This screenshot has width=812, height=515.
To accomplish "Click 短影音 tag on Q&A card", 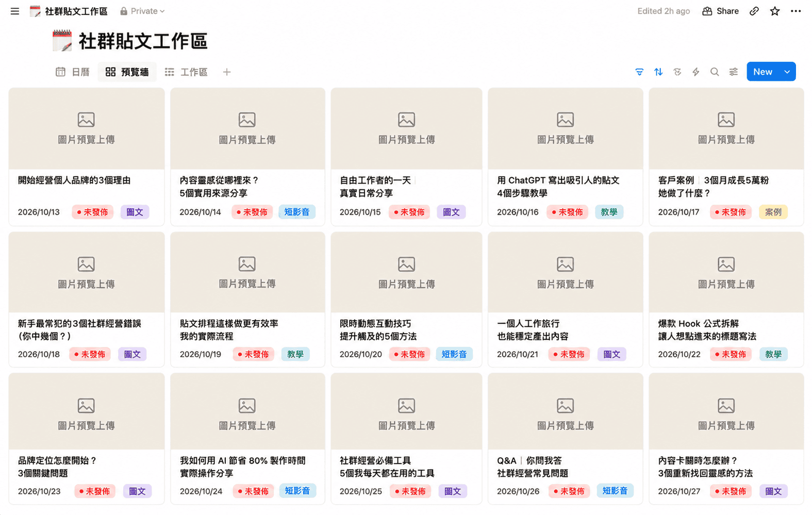I will (x=615, y=491).
